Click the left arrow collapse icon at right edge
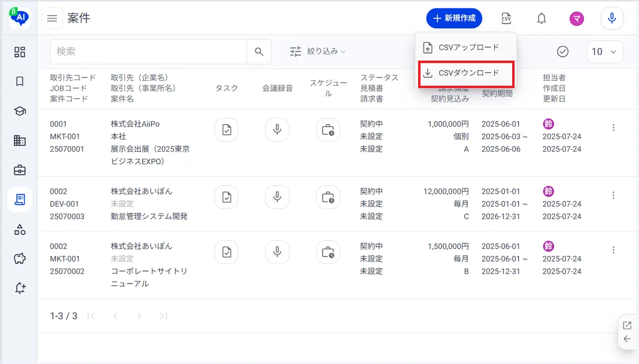Viewport: 639px width, 364px height. tap(628, 339)
